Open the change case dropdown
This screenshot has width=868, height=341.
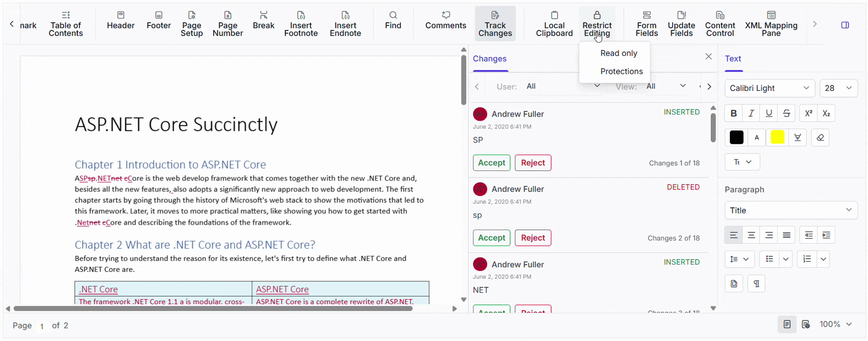742,162
